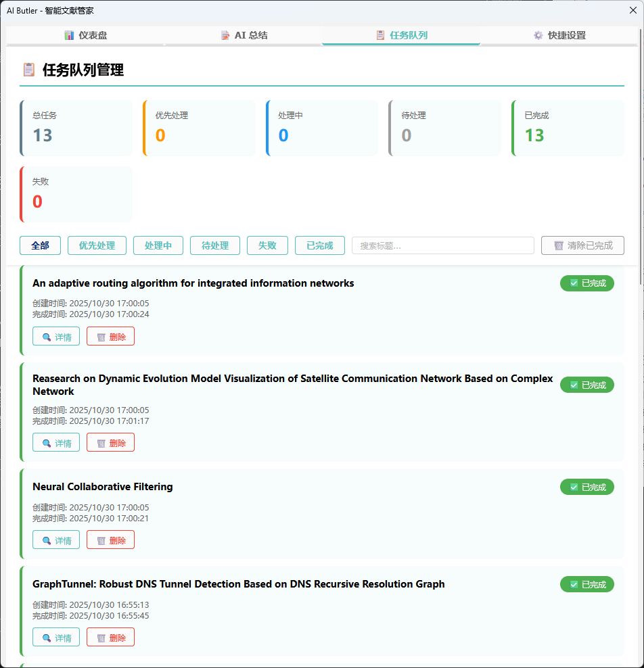Open the AI 总结 tab
Screen dimensions: 644x668
[x=244, y=35]
